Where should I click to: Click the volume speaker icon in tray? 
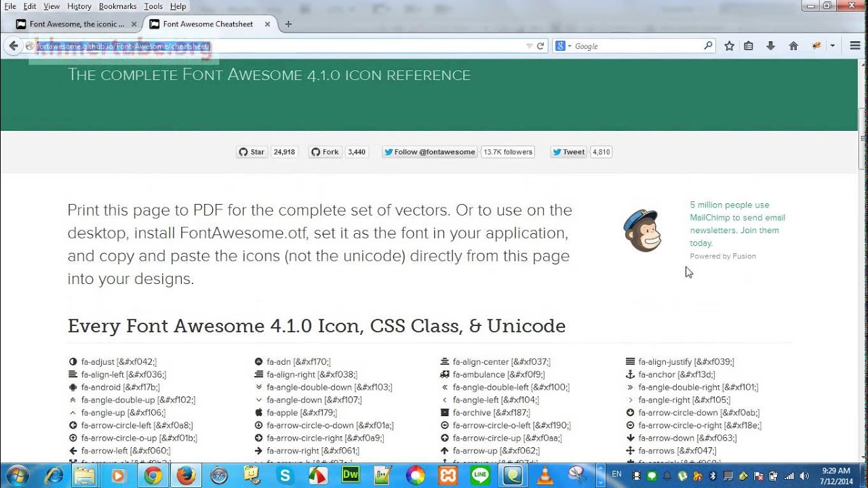click(804, 476)
